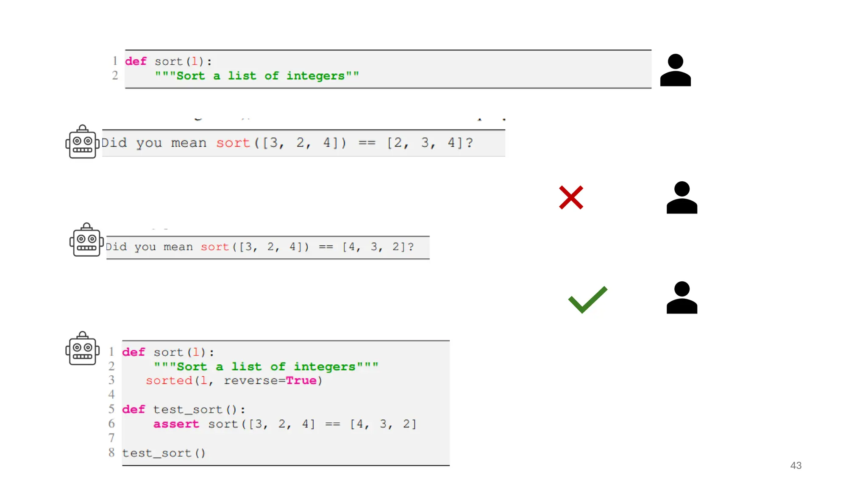Click 'def sort(l):' in the top code block

(168, 61)
